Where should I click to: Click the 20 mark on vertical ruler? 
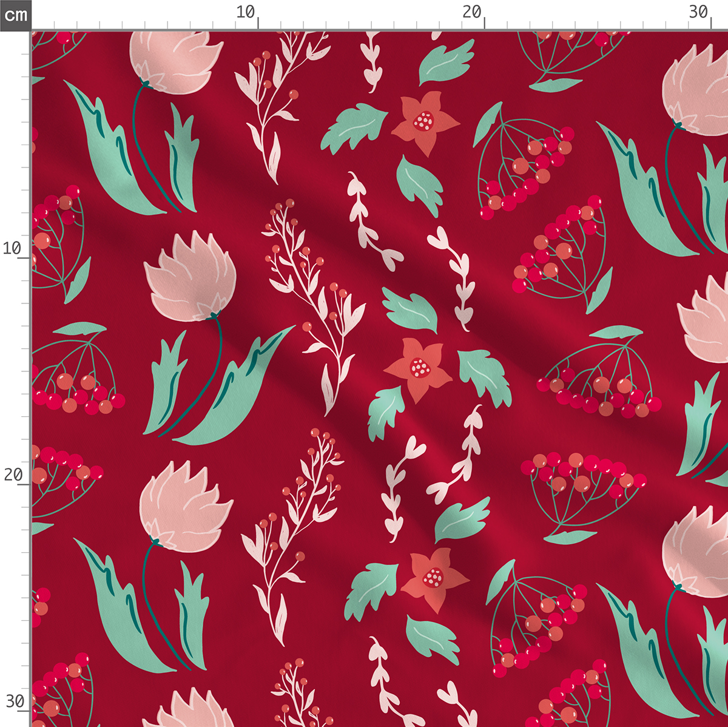(12, 475)
